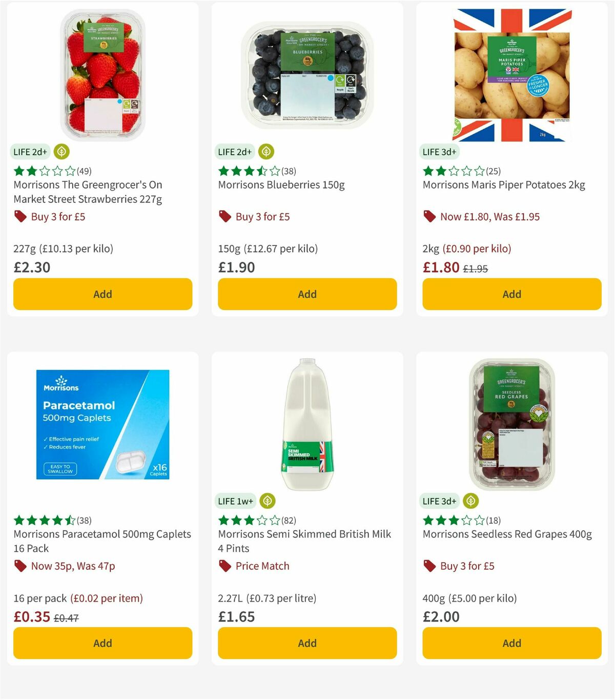Viewport: 615px width, 700px height.
Task: Add Morrisons Blueberries 150g to basket
Action: click(x=306, y=294)
